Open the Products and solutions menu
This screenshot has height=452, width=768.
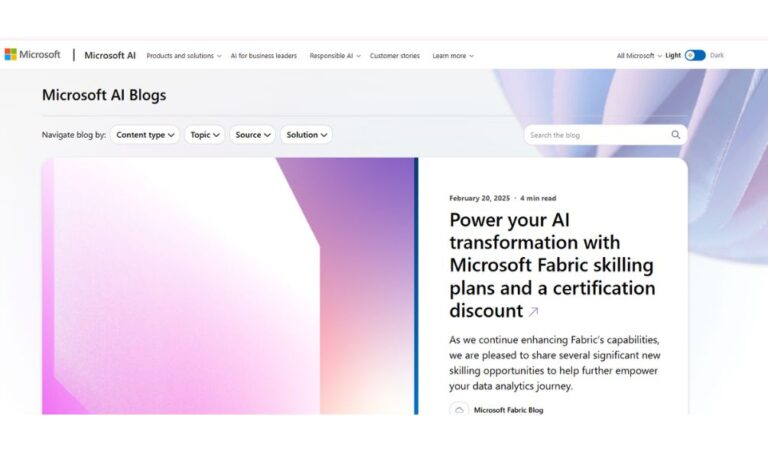pyautogui.click(x=184, y=56)
